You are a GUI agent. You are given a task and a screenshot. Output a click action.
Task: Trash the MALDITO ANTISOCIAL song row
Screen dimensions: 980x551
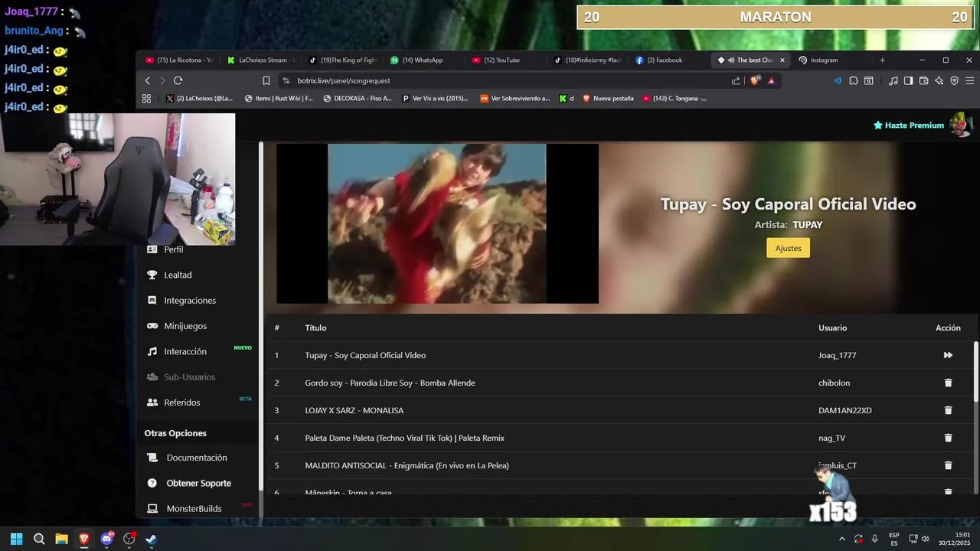[948, 465]
